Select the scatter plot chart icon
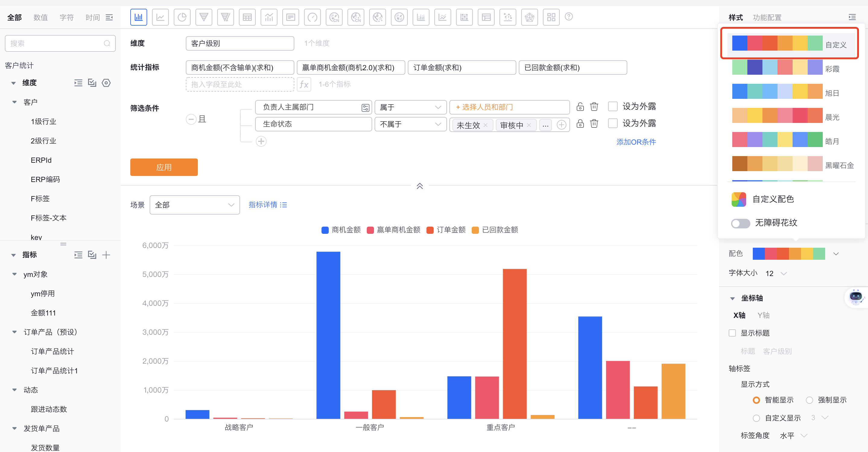The image size is (868, 452). click(508, 17)
